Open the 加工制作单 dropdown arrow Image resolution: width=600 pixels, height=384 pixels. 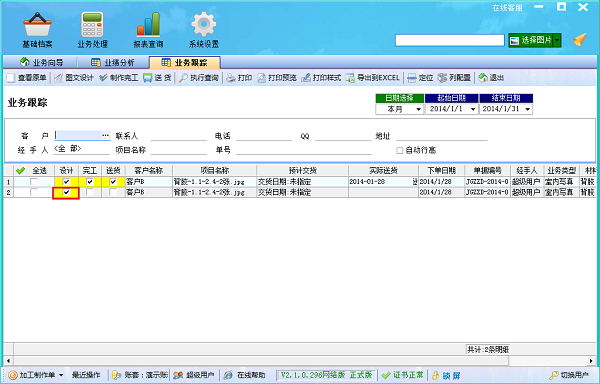point(61,375)
